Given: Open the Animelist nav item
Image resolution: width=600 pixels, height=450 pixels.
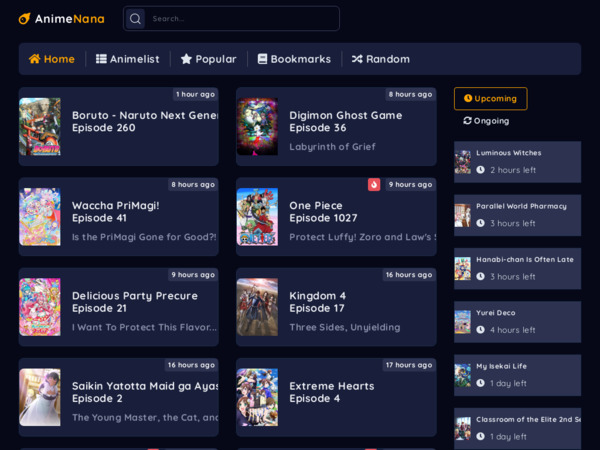Looking at the screenshot, I should click(127, 59).
